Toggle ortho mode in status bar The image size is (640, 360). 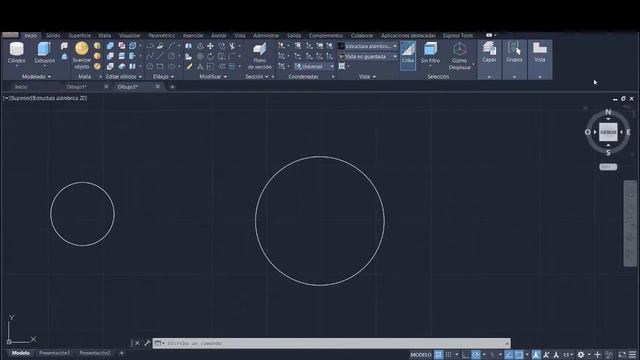click(x=465, y=355)
